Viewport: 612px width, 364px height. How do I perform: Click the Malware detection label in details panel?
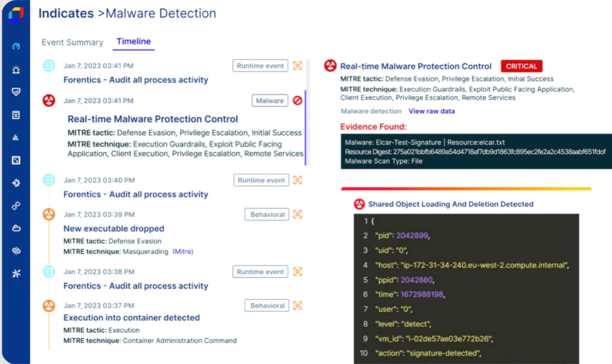[x=371, y=111]
